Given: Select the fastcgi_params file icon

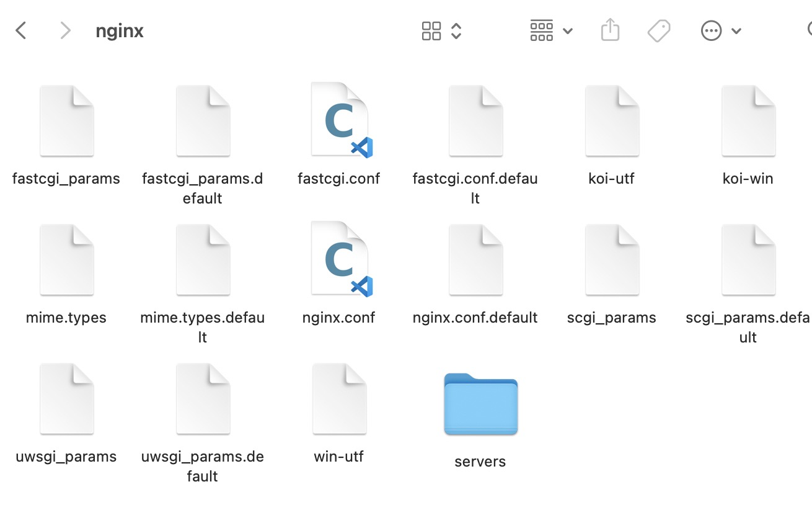Looking at the screenshot, I should click(66, 121).
